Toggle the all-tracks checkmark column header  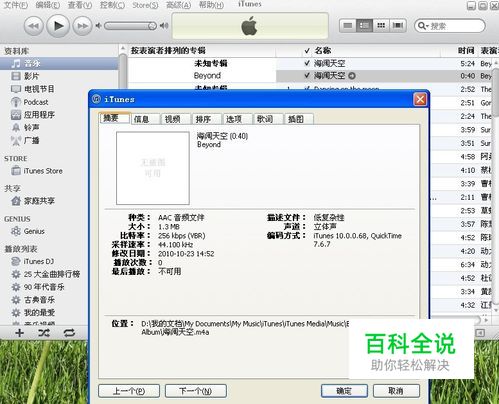[307, 51]
